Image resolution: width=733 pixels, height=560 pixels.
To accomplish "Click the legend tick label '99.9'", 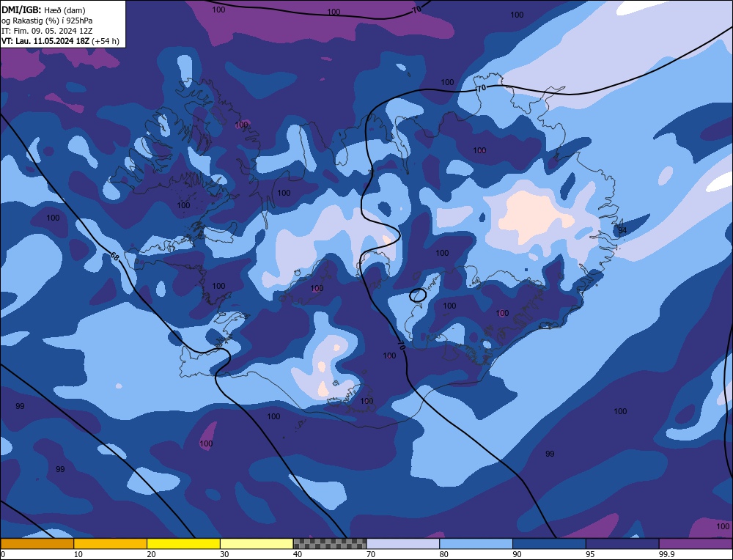I will [666, 554].
